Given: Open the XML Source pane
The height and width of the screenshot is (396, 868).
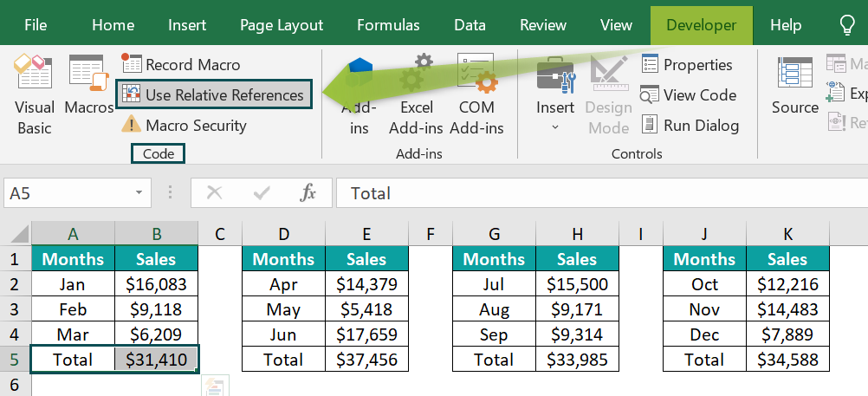Looking at the screenshot, I should [794, 85].
